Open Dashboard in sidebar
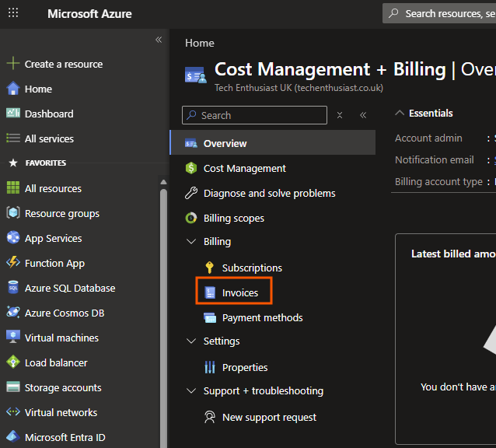Viewport: 496px width, 448px height. 49,114
